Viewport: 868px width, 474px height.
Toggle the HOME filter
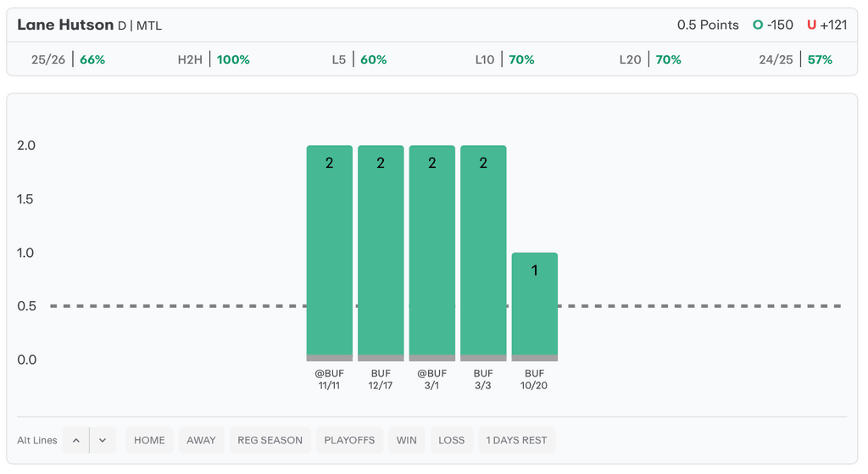[x=149, y=440]
